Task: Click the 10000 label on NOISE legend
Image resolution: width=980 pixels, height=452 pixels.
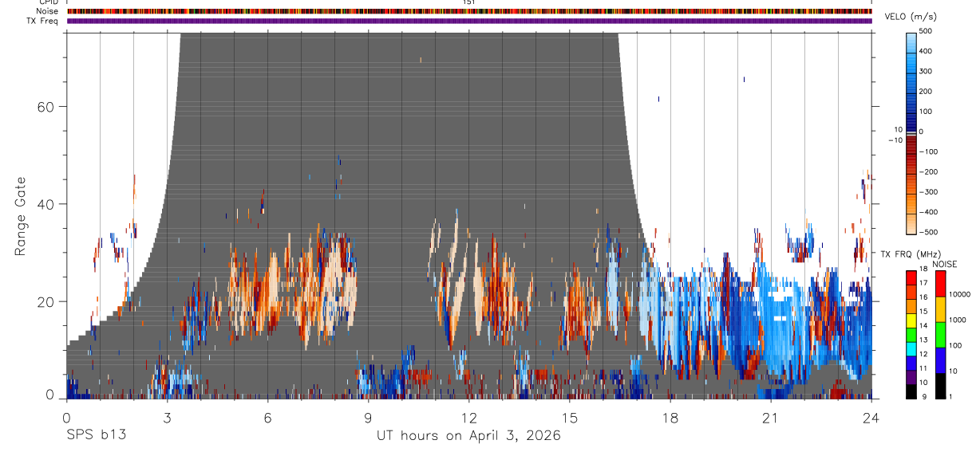Action: [x=959, y=295]
